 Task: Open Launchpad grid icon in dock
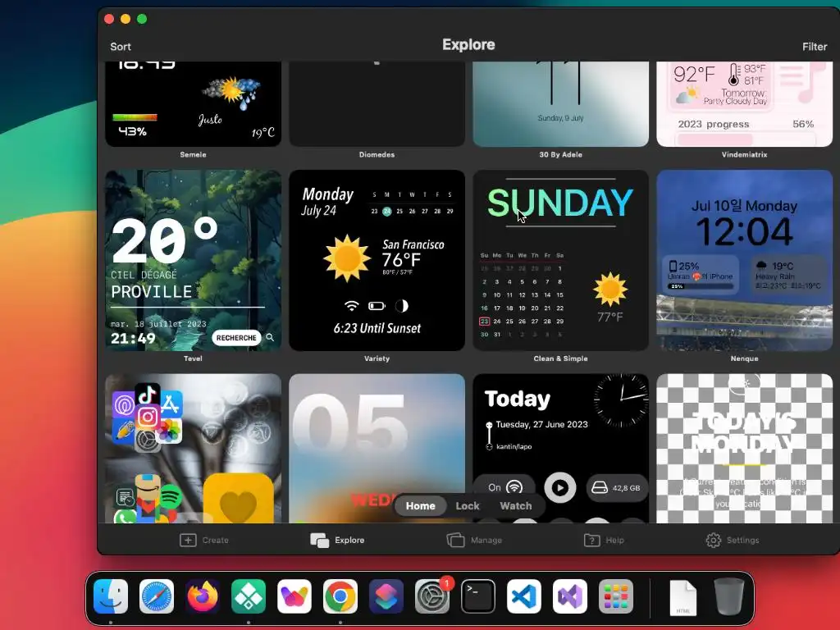[x=616, y=596]
